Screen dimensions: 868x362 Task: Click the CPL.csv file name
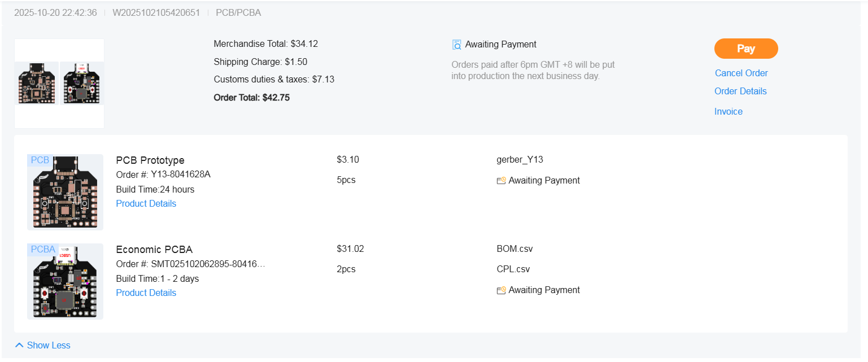(513, 269)
